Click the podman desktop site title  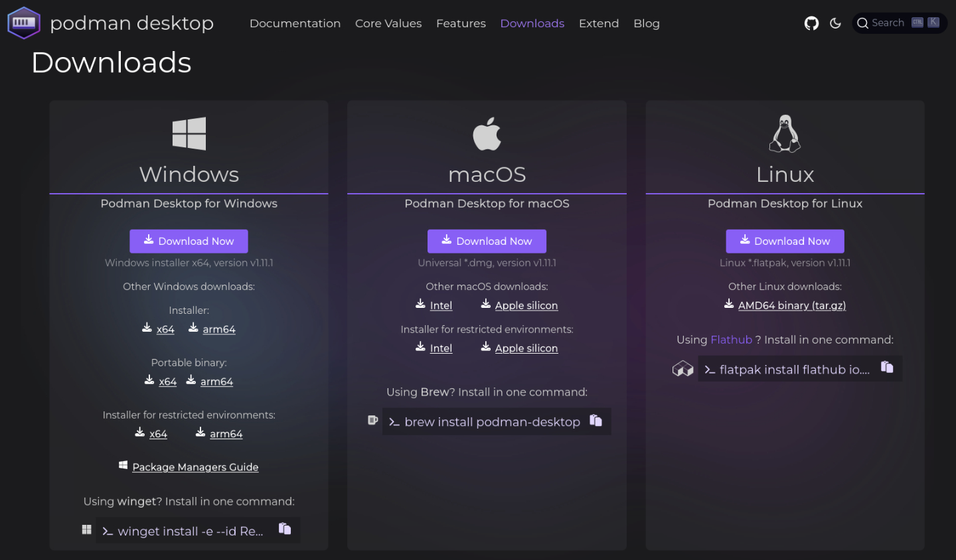click(x=132, y=23)
